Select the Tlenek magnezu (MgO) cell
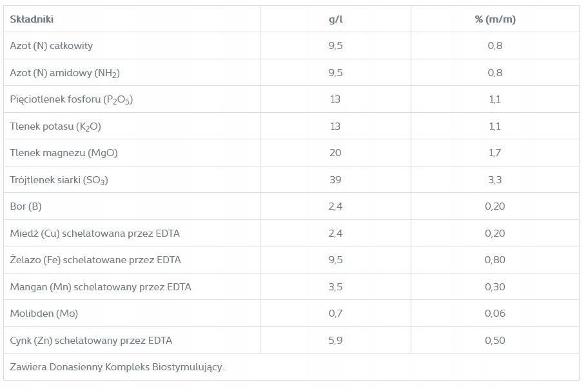This screenshot has width=588, height=389. pyautogui.click(x=64, y=153)
